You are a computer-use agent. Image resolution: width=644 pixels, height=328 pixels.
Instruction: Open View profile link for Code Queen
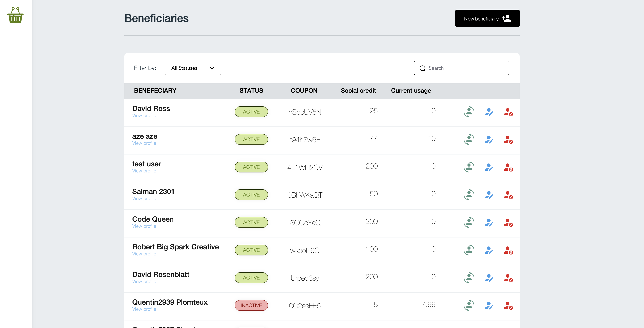[x=144, y=226]
